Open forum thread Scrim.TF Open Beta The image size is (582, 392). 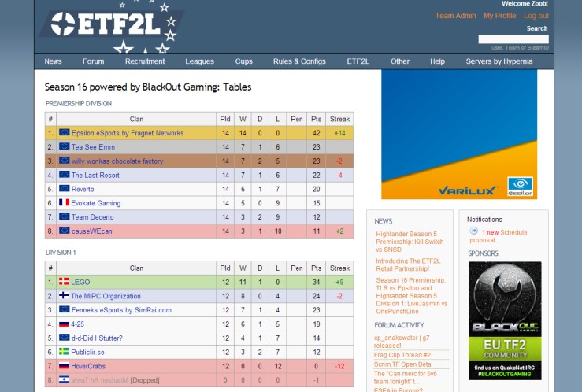coord(402,364)
